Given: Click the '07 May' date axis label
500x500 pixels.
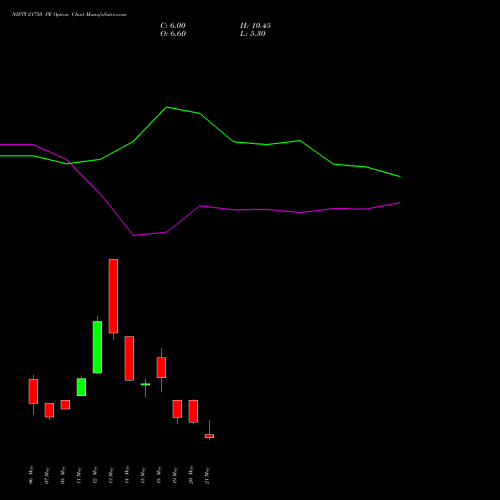Looking at the screenshot, I should click(47, 475).
